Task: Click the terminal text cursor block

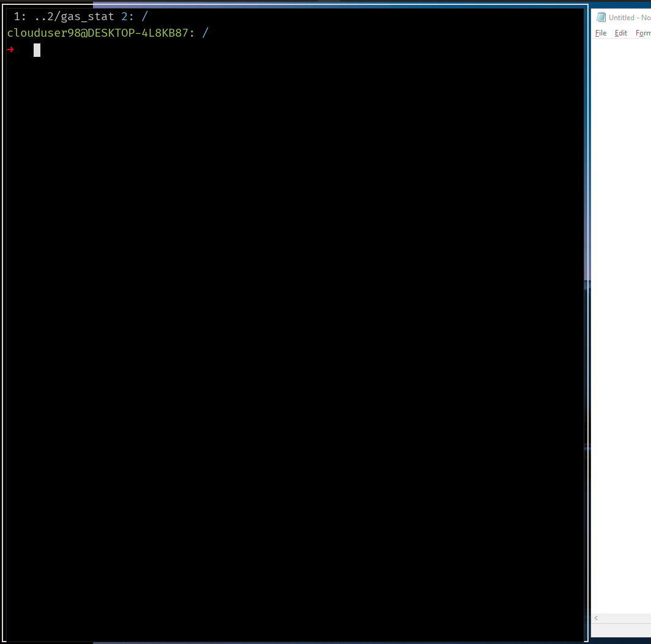Action: pos(37,50)
